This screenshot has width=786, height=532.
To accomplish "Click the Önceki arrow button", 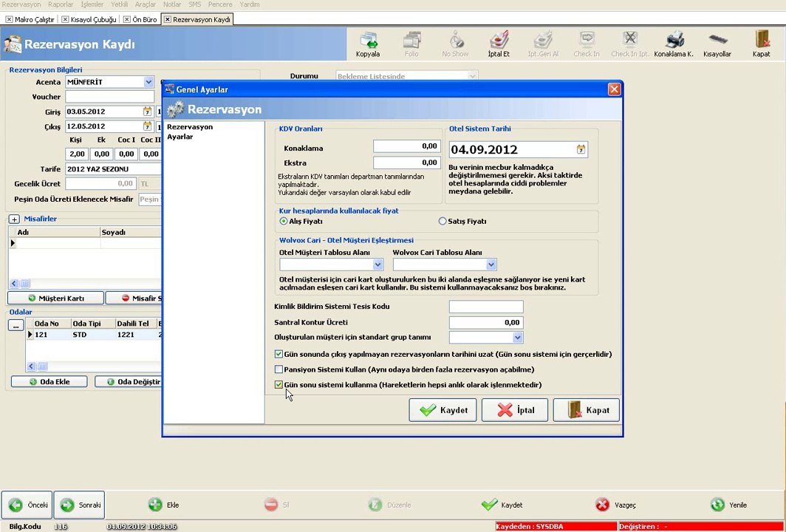I will click(27, 505).
